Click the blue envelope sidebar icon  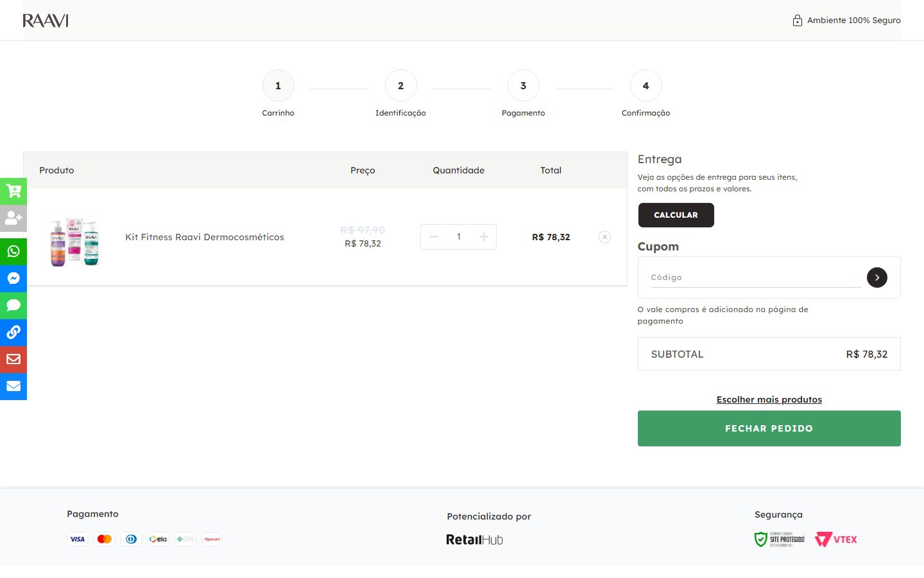[x=13, y=386]
